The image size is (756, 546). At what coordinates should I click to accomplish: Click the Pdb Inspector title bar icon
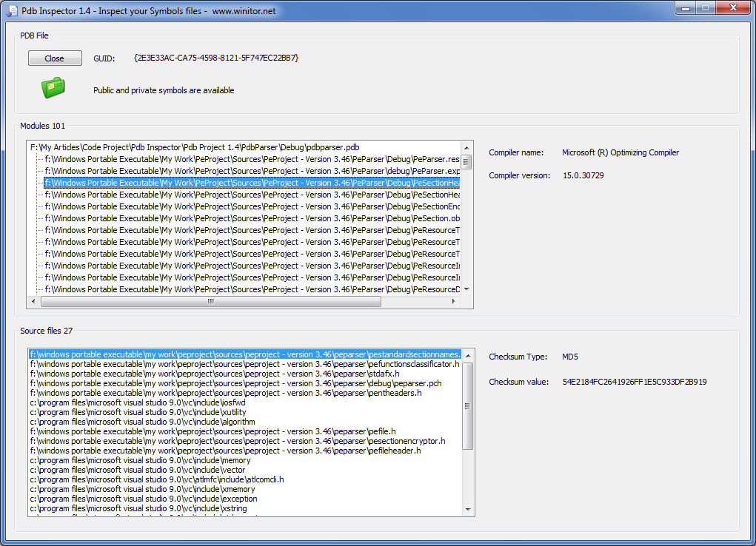(x=12, y=10)
